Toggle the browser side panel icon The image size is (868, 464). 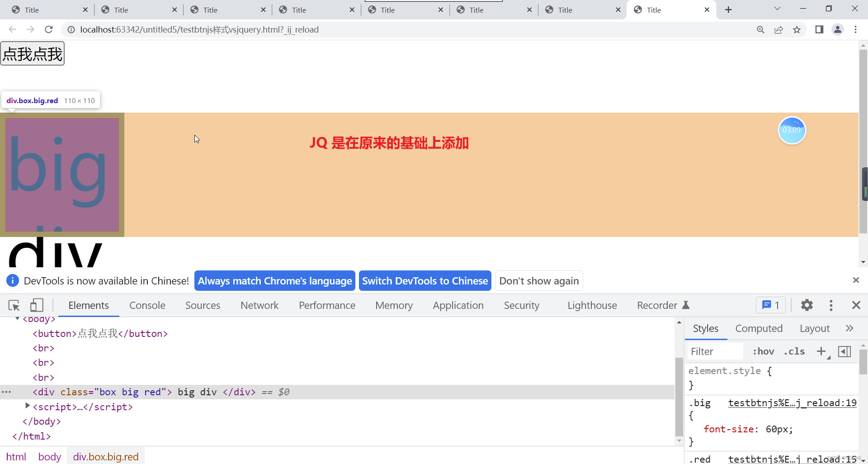pos(819,29)
